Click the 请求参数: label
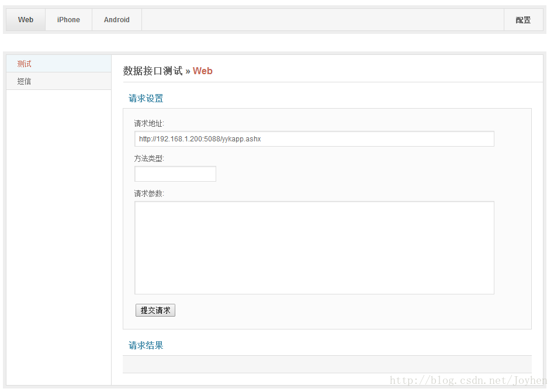This screenshot has height=392, width=554. (149, 193)
